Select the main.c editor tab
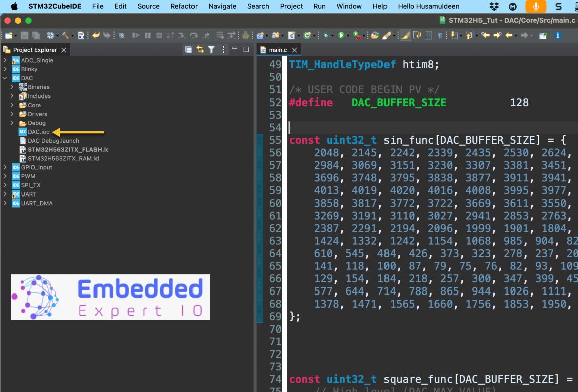Screen dimensions: 578x392 278,50
